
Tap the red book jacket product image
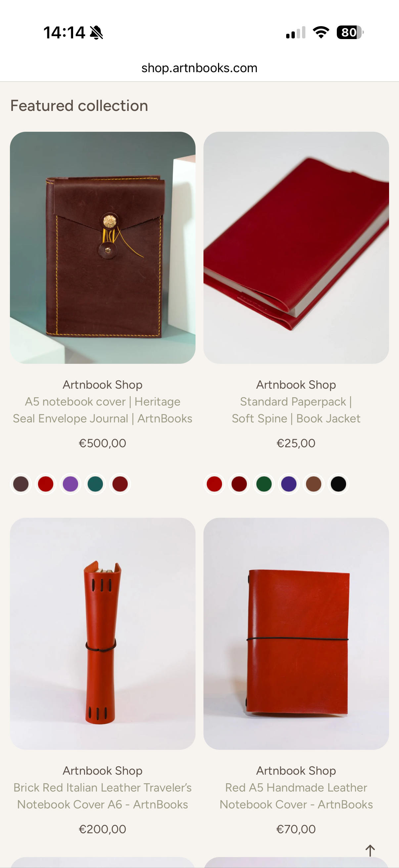(x=296, y=248)
